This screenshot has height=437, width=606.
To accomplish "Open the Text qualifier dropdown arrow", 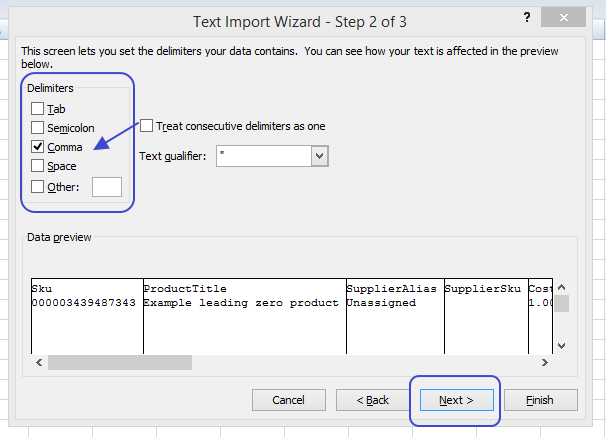I will click(x=320, y=156).
